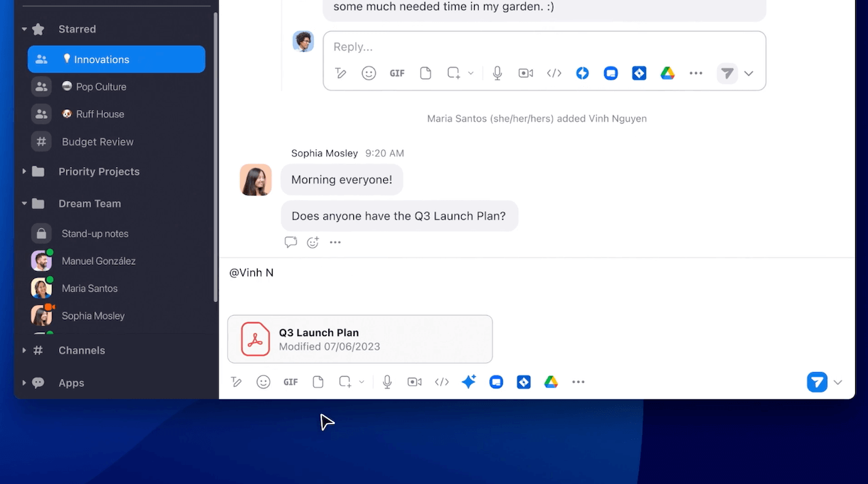Screen dimensions: 868x484
Task: Click GIF button in main composer
Action: point(291,382)
